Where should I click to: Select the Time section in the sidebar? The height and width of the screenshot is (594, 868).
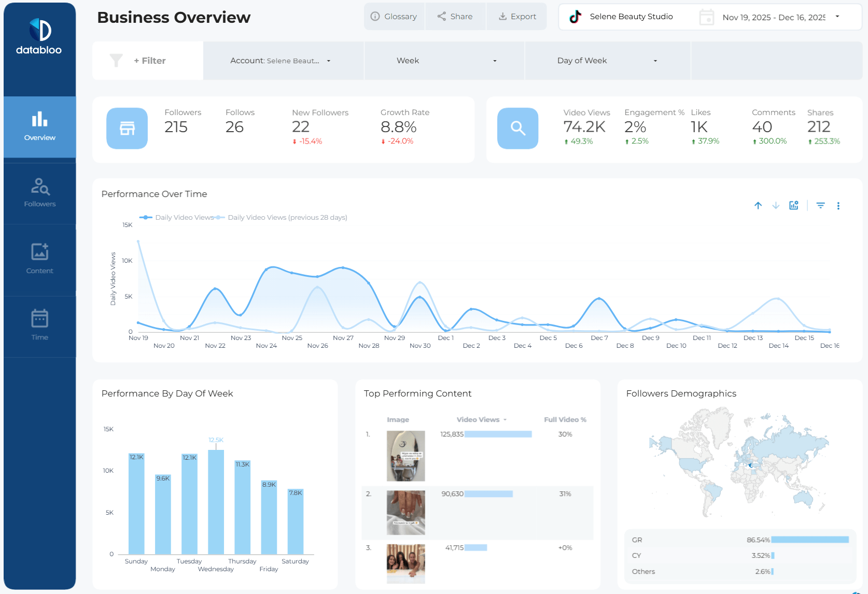(39, 326)
